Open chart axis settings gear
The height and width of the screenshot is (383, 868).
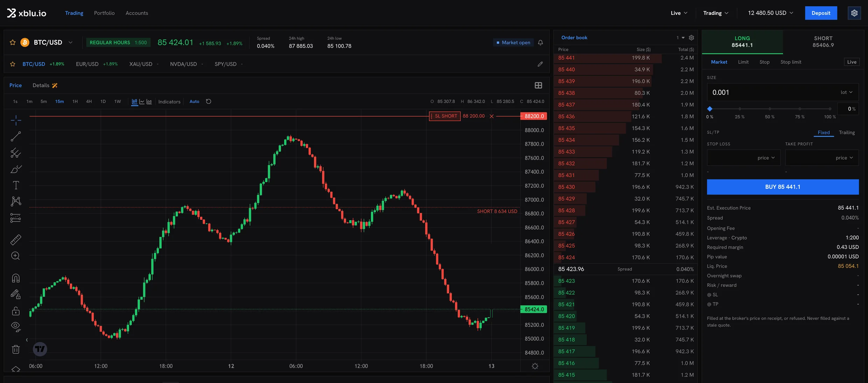click(535, 366)
